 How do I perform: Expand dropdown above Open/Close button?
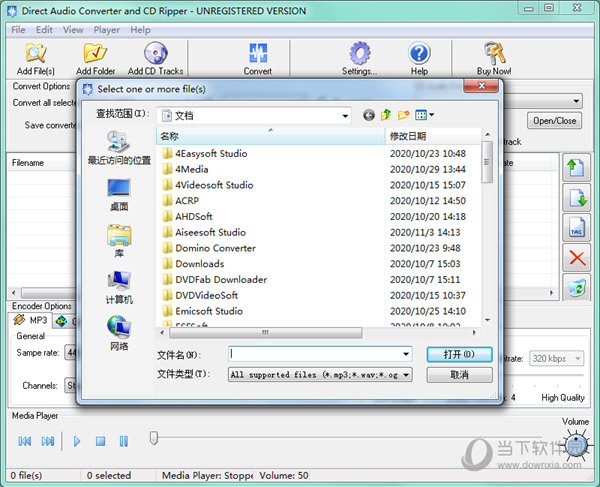576,101
